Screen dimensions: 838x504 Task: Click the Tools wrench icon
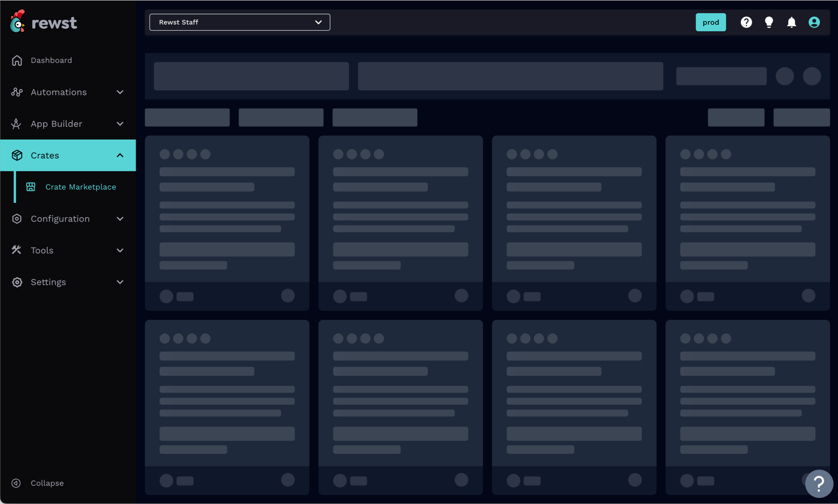click(16, 250)
